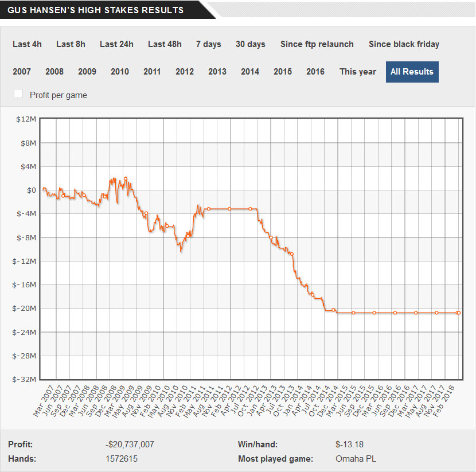Open the 2016 results tab

coord(315,72)
